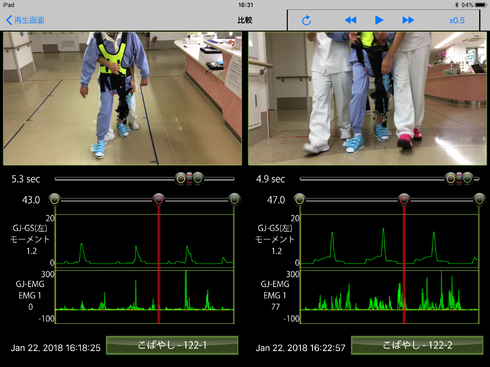Viewport: 490px width, 367px height.
Task: Click yellow handle on right 4.9 sec slider
Action: (451, 179)
